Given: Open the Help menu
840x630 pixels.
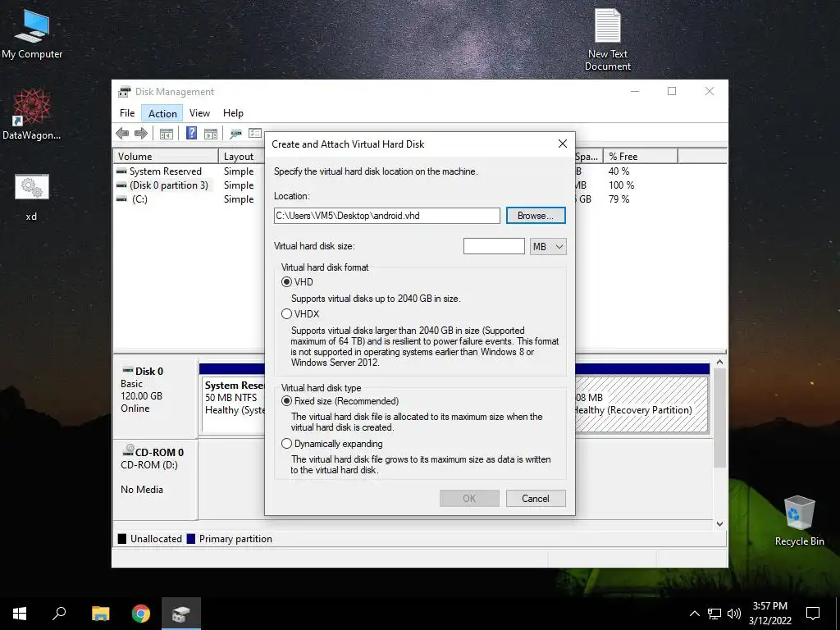Looking at the screenshot, I should coord(233,113).
